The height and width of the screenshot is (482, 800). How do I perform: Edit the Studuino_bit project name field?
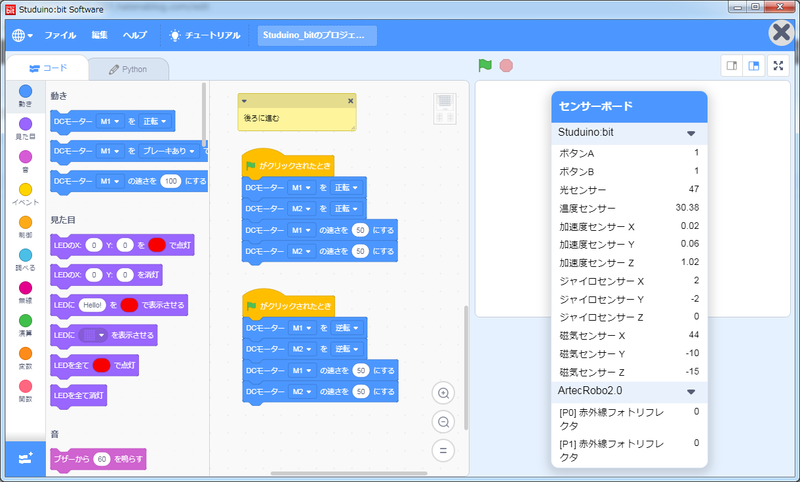[x=317, y=35]
